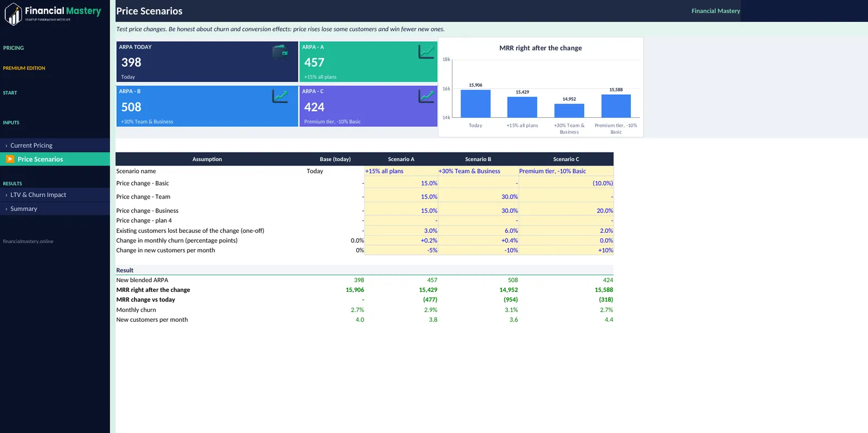This screenshot has width=868, height=433.
Task: Click the 'Result' section heading
Action: [x=125, y=270]
